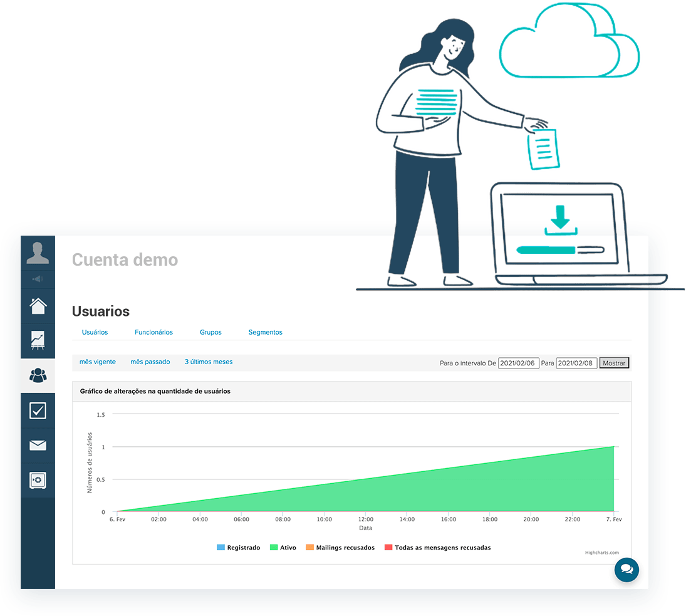Click the Usuarios page heading

(x=101, y=311)
